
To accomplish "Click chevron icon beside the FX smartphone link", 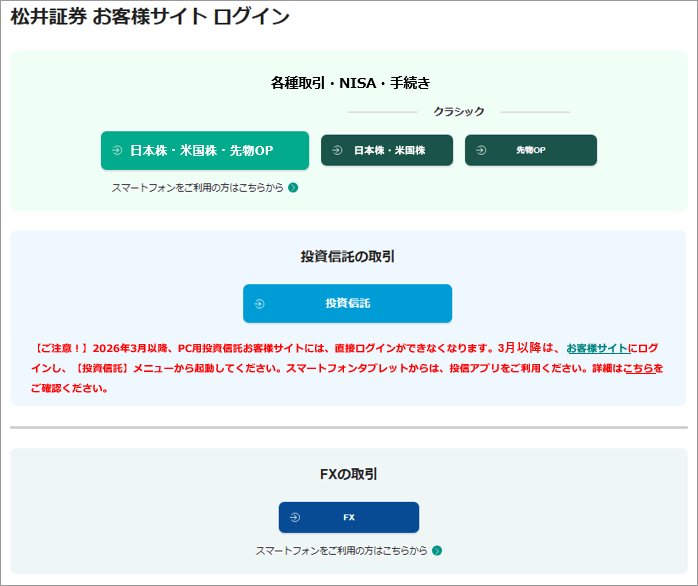I will [437, 551].
